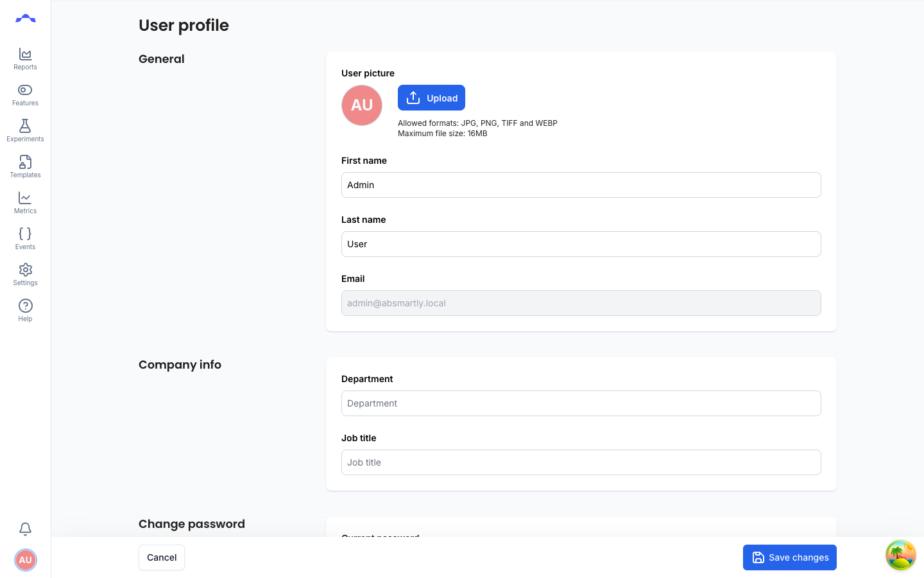Open the ABsmartly logo home link
The height and width of the screenshot is (578, 924).
click(26, 19)
